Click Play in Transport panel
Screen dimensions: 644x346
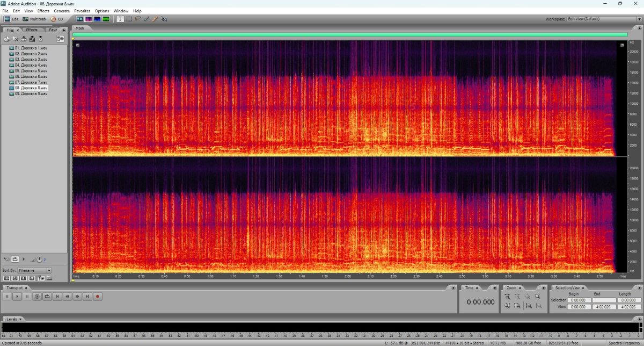(x=17, y=297)
